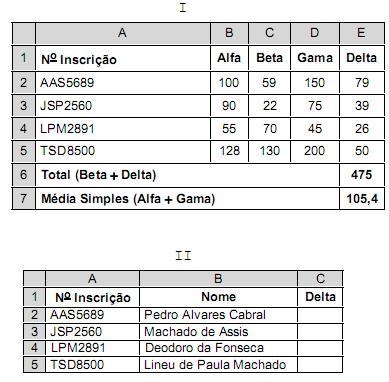Select the Média Simples (Alfa + Gama) cell

187,199
